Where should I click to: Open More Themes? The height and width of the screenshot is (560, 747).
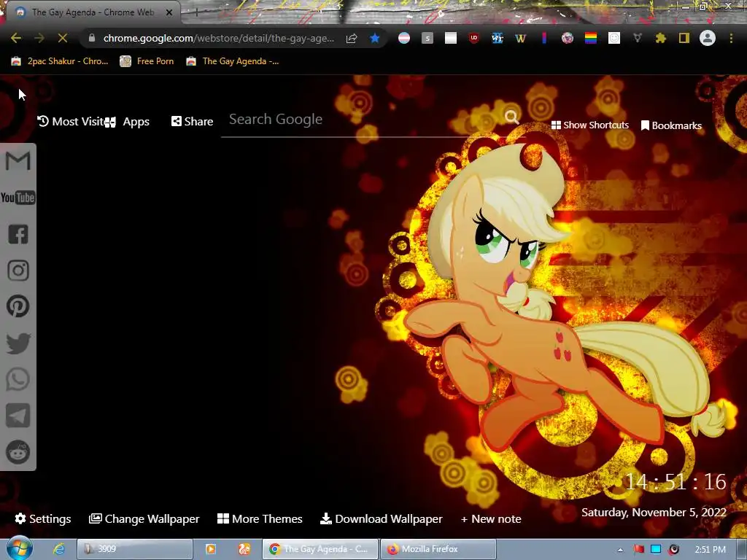pyautogui.click(x=260, y=518)
